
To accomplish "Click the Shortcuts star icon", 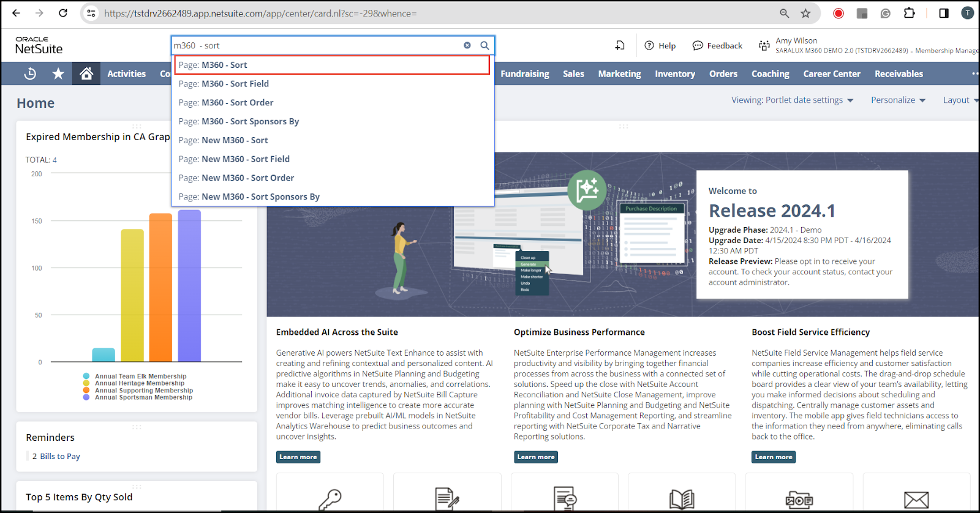I will [x=58, y=74].
